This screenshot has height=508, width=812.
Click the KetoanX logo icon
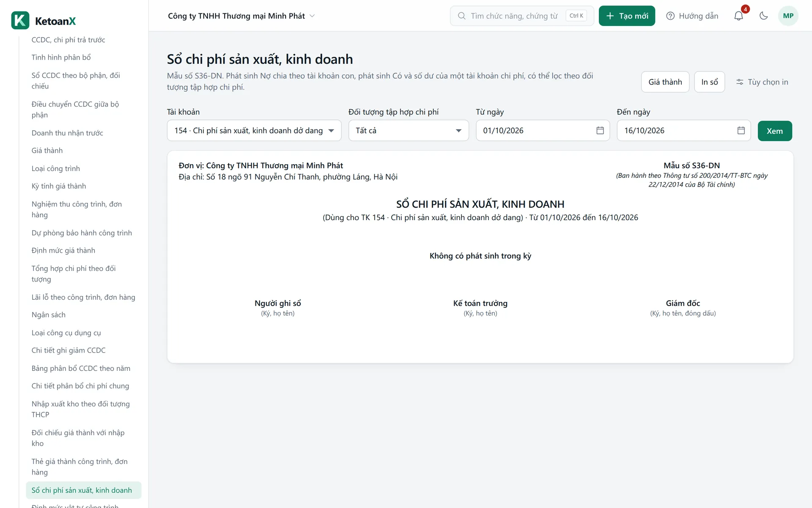(20, 20)
